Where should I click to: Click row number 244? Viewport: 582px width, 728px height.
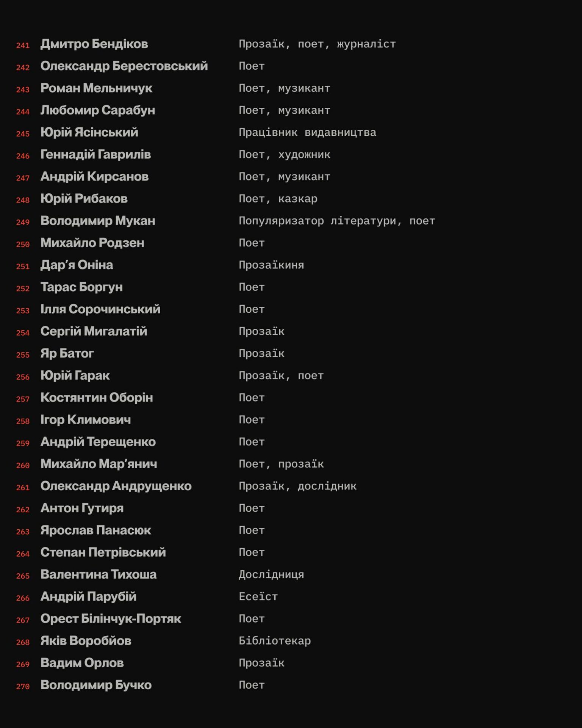click(23, 111)
